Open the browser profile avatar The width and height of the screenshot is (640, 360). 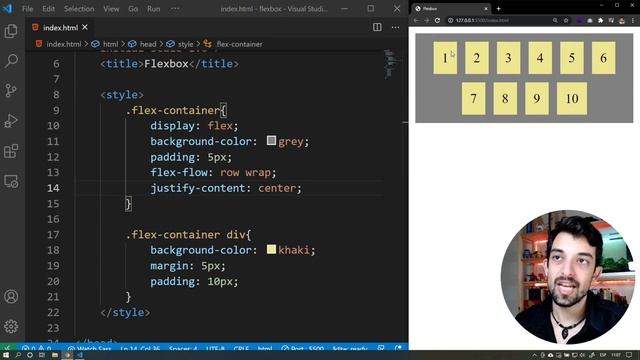(x=622, y=20)
